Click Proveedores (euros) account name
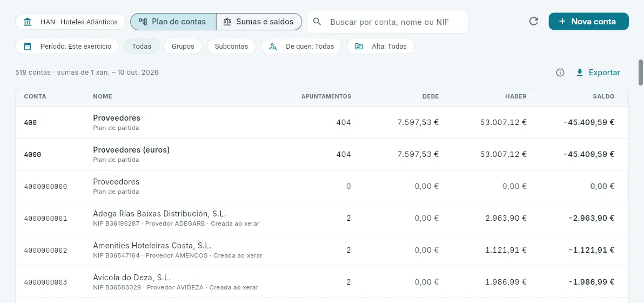 (x=131, y=150)
